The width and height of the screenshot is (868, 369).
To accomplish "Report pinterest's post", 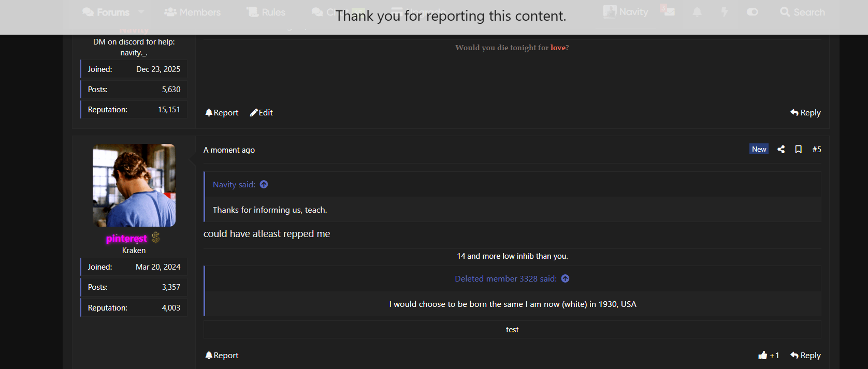I will point(222,355).
